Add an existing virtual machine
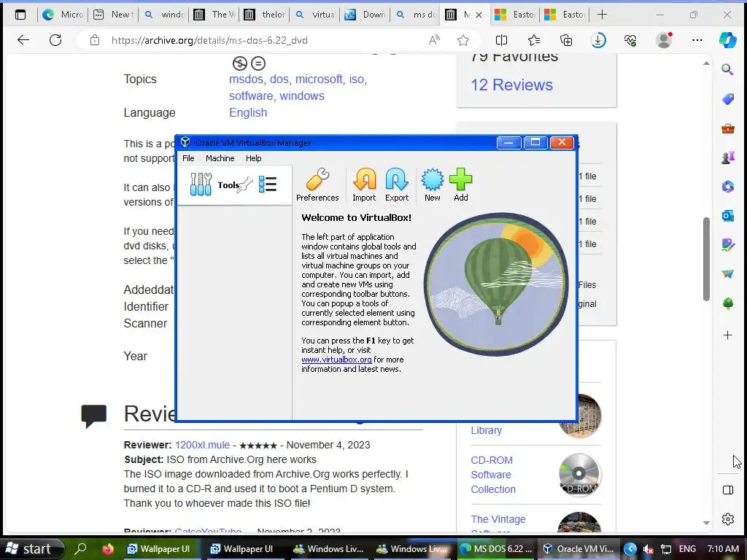Screen dimensions: 747x560 (x=461, y=184)
